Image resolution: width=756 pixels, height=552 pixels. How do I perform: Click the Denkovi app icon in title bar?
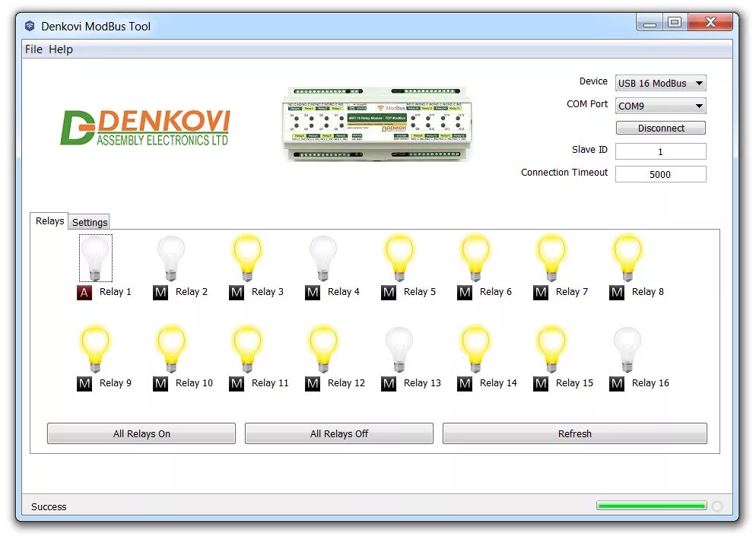(30, 26)
